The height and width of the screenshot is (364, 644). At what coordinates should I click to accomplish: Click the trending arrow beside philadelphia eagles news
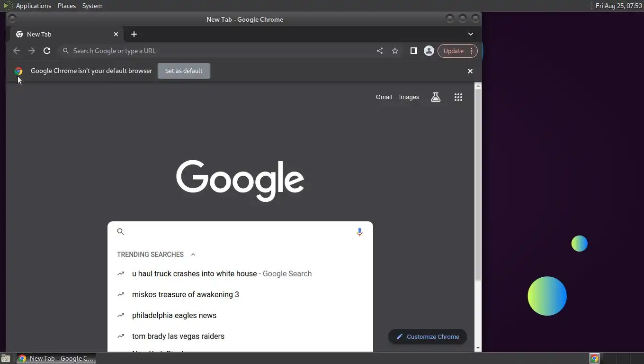coord(121,315)
